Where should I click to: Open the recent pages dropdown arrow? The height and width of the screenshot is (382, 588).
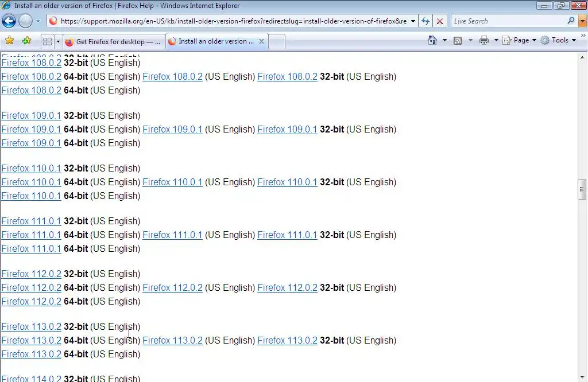click(38, 21)
